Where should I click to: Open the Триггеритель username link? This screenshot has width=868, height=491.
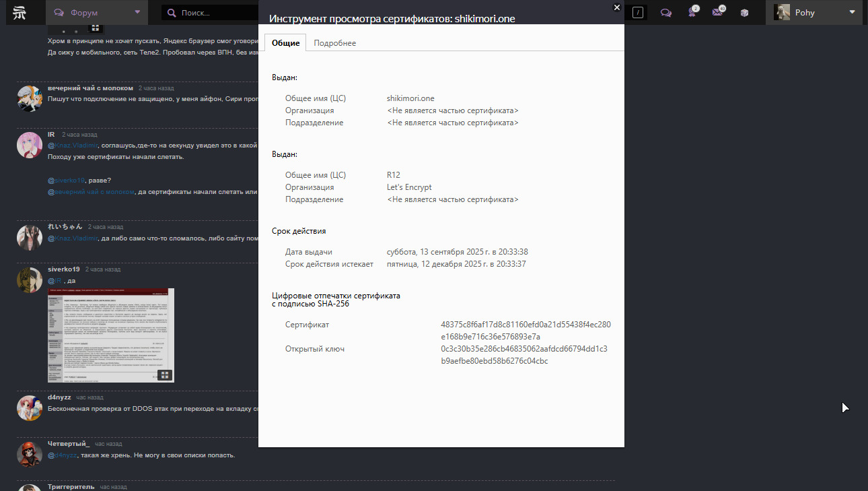pos(71,486)
